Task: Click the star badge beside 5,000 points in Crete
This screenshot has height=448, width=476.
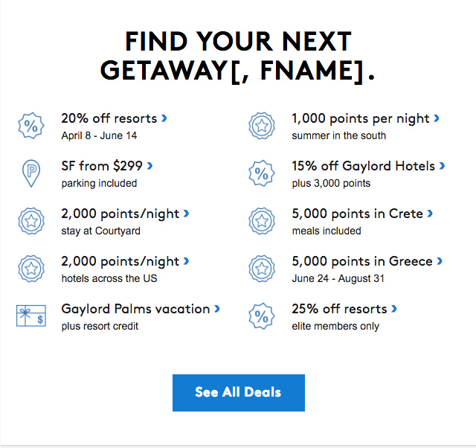Action: pyautogui.click(x=262, y=220)
